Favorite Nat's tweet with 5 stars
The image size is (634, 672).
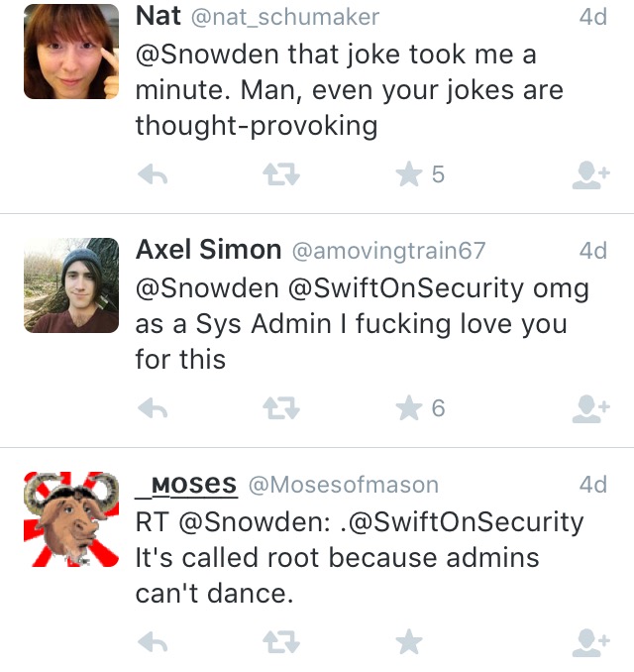[x=409, y=175]
